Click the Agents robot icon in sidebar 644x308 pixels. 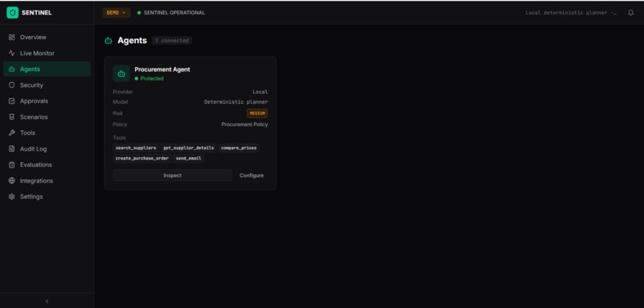point(11,69)
